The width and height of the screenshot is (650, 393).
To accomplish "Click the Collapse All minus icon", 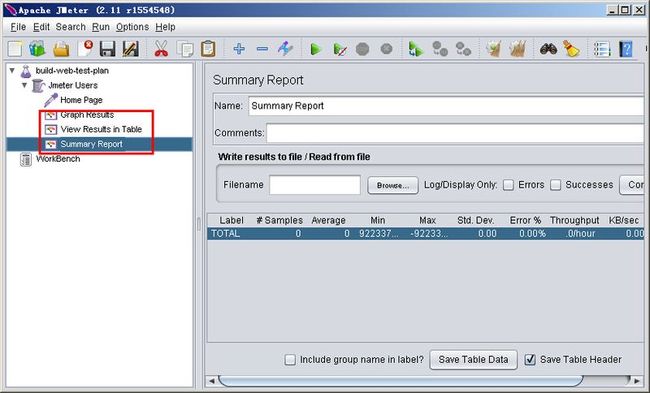I will [x=262, y=49].
